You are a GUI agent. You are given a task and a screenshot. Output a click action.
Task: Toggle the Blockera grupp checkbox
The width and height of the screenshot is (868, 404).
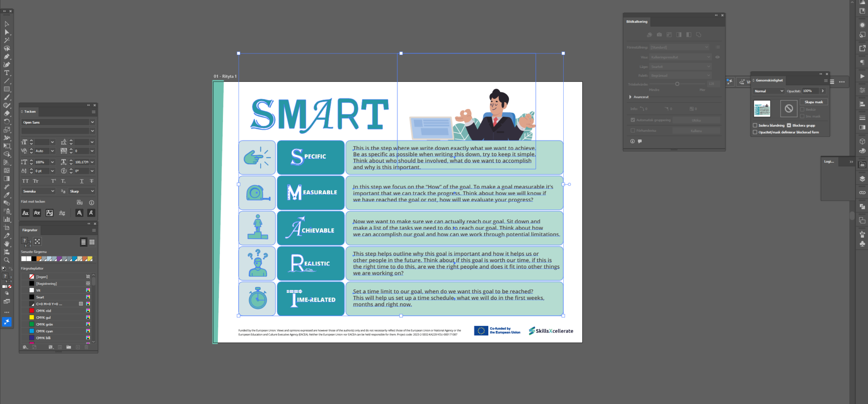pos(789,125)
